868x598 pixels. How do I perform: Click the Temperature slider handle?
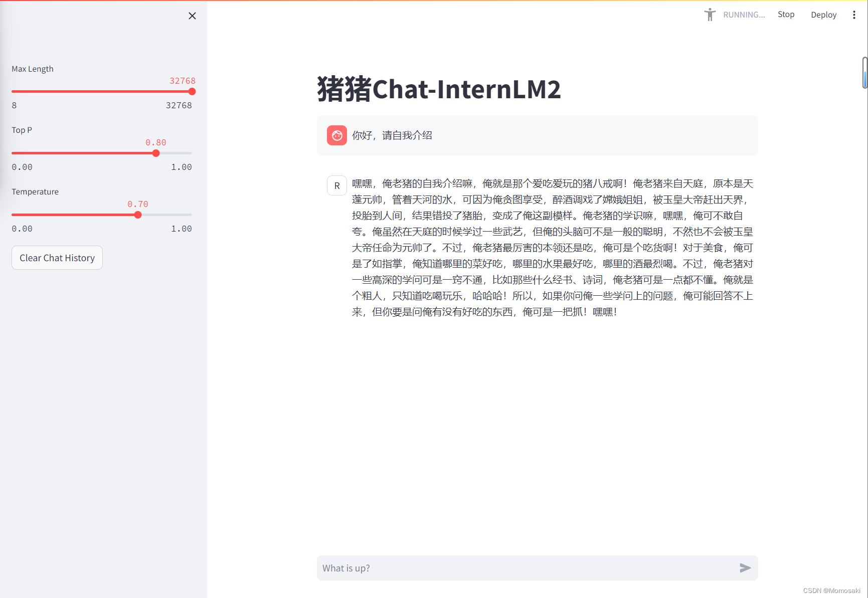point(138,215)
